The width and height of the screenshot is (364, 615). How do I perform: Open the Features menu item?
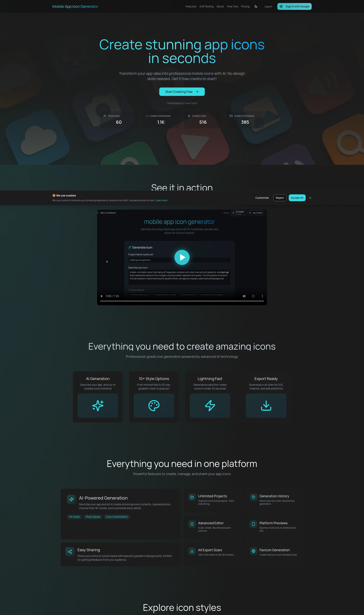tap(191, 6)
